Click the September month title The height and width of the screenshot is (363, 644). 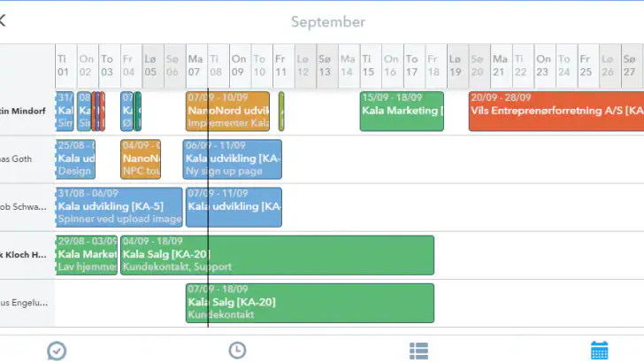pos(328,22)
